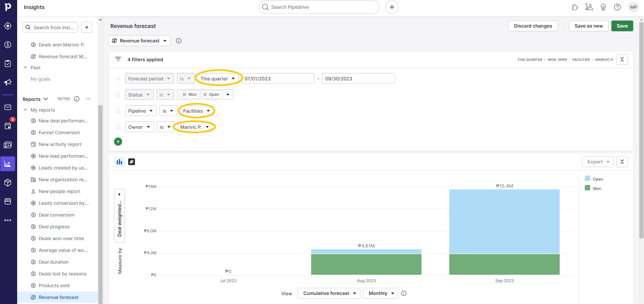Open Projects clipboard sidebar icon
This screenshot has width=644, height=304.
tap(8, 64)
